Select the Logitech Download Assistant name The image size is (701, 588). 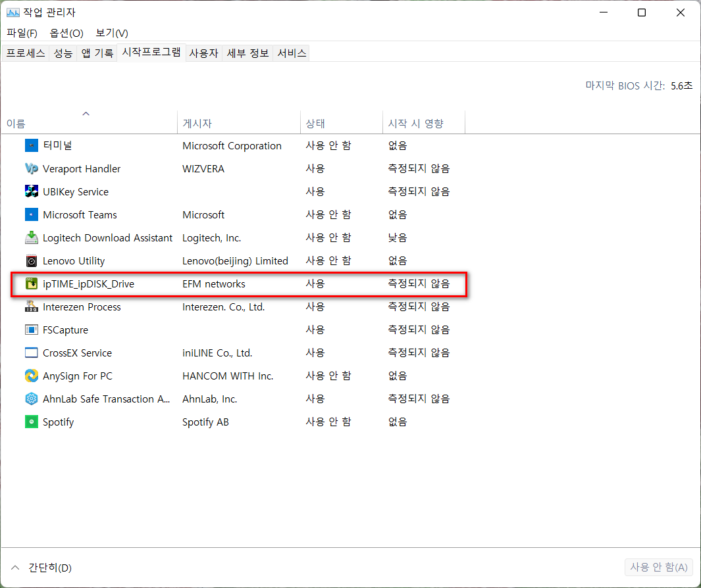point(108,237)
